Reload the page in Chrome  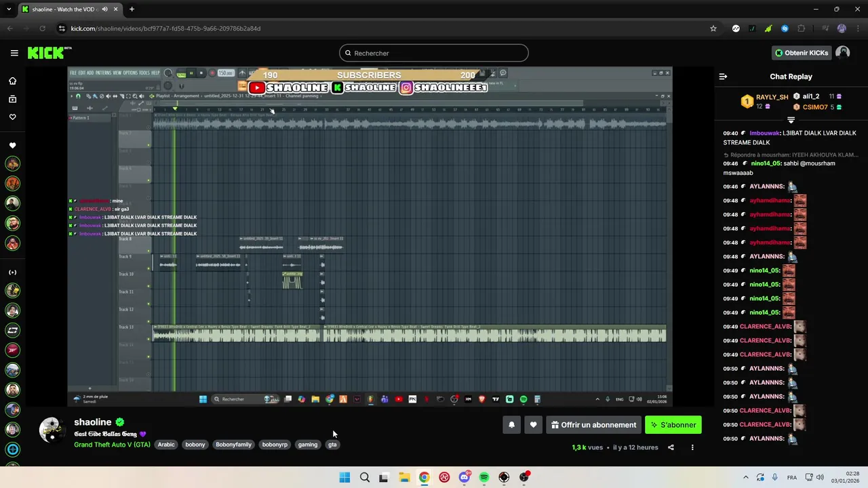(x=42, y=28)
